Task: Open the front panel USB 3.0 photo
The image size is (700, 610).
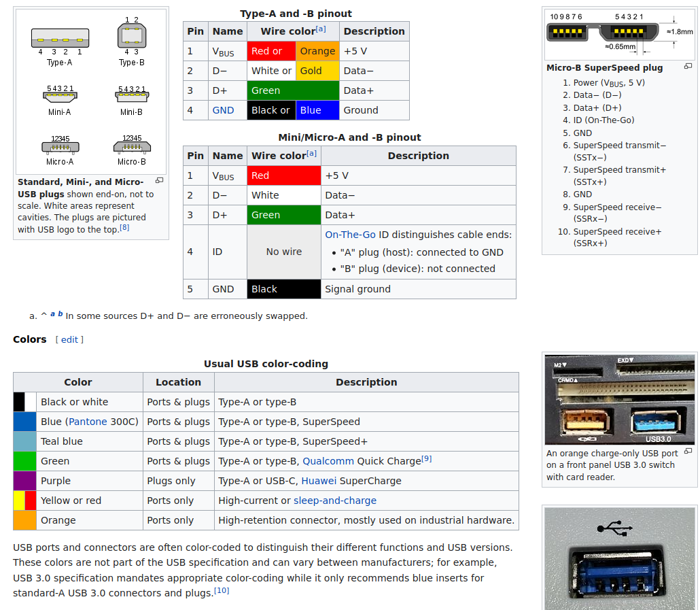Action: (619, 399)
